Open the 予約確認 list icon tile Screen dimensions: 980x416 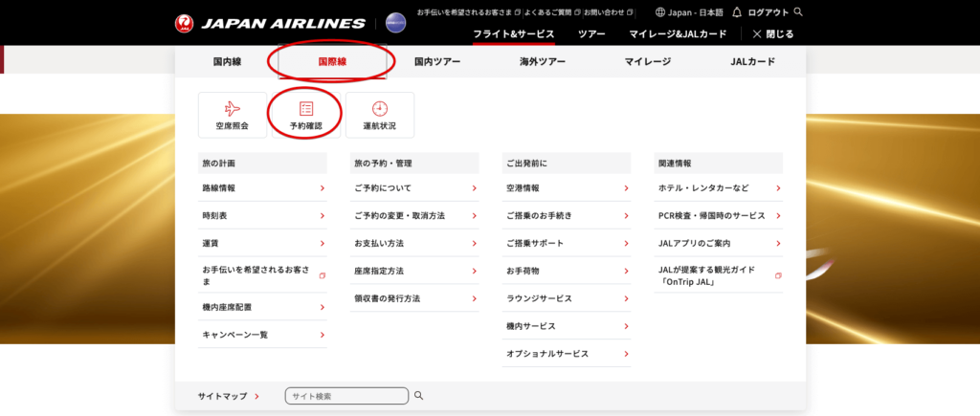tap(306, 115)
